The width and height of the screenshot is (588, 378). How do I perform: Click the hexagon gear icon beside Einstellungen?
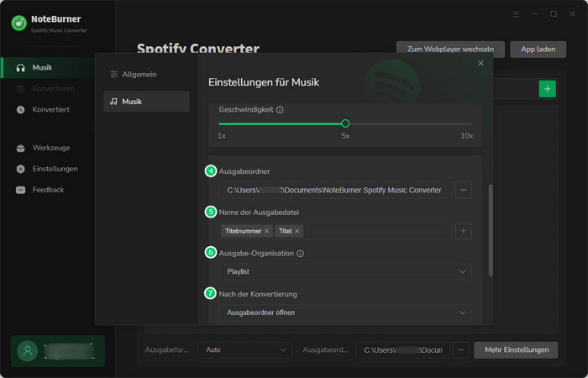[21, 169]
